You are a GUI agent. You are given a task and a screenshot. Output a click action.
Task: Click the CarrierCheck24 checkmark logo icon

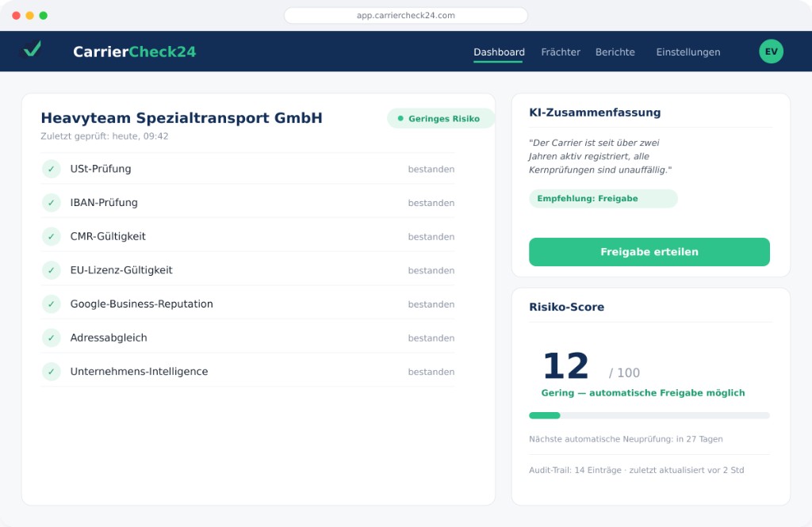coord(32,50)
